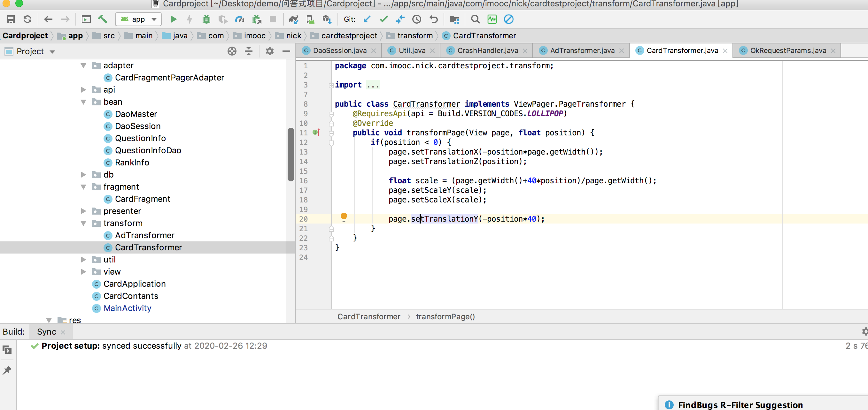Viewport: 868px width, 410px height.
Task: Click the blue no-entry circle icon
Action: [508, 19]
